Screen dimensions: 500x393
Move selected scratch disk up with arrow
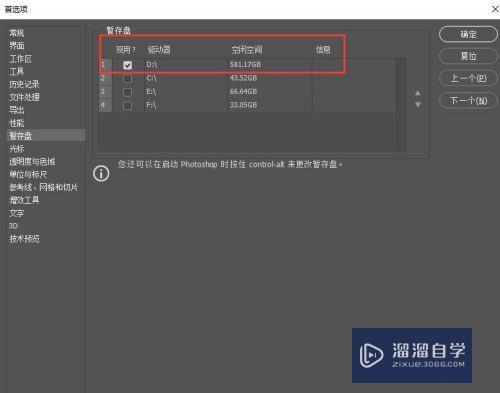pos(418,93)
